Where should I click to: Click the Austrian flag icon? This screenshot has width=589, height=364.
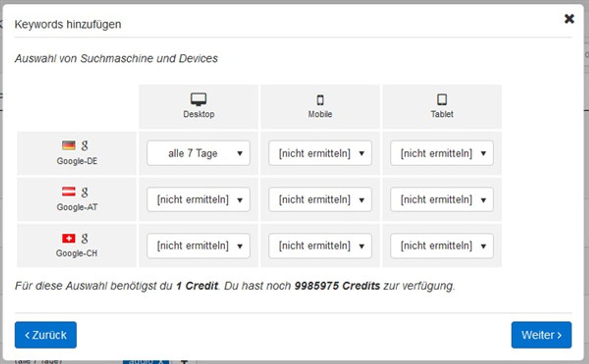pos(69,192)
